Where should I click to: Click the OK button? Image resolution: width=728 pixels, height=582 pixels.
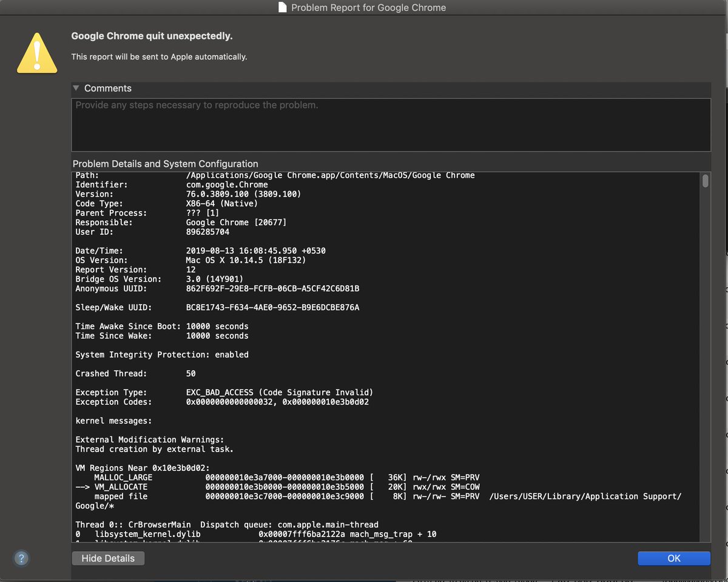pos(673,558)
